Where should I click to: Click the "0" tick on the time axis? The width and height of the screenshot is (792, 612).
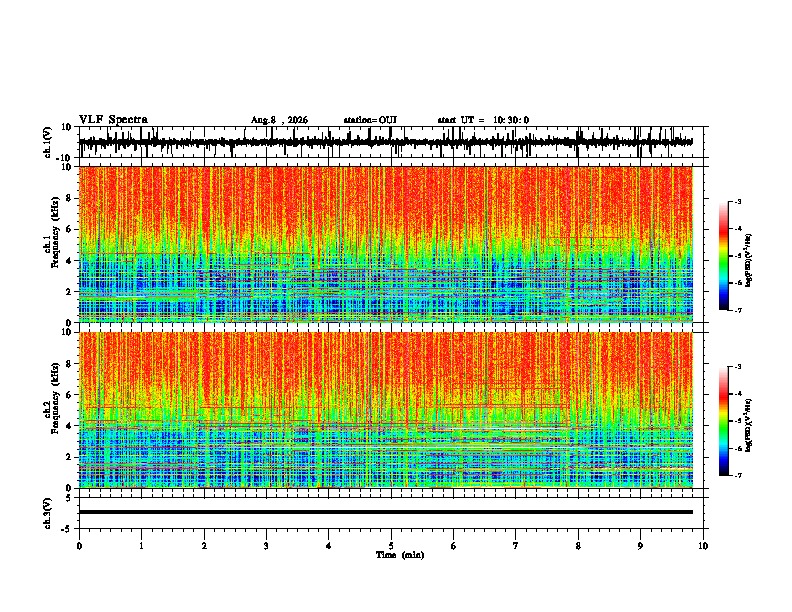[79, 546]
